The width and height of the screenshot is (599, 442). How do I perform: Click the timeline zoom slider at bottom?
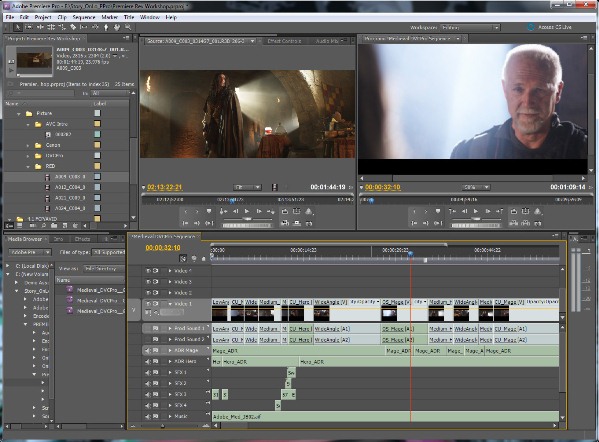163,426
